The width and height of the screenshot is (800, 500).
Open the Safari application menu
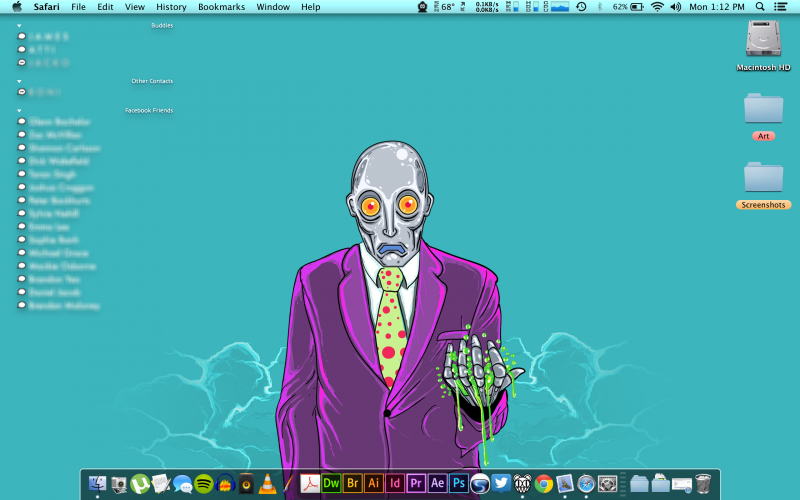pyautogui.click(x=46, y=7)
